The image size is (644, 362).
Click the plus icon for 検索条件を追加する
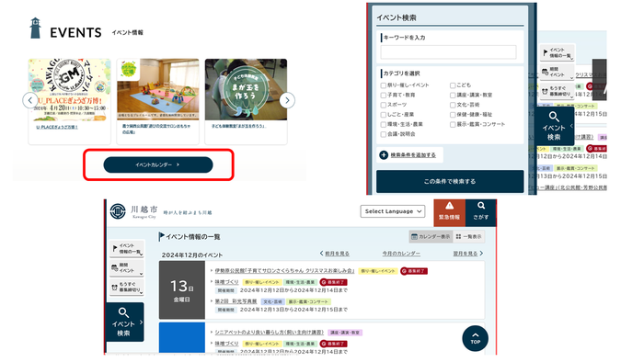pyautogui.click(x=384, y=155)
